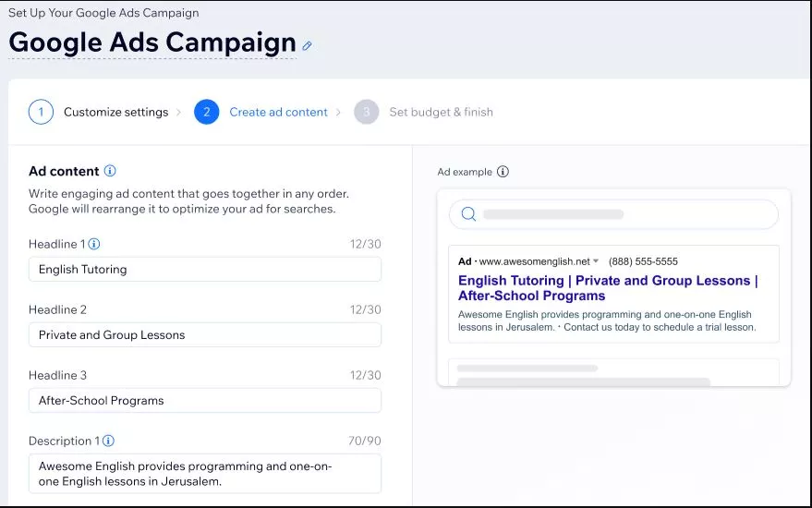Click the (888) 555-5555 phone number

(643, 261)
